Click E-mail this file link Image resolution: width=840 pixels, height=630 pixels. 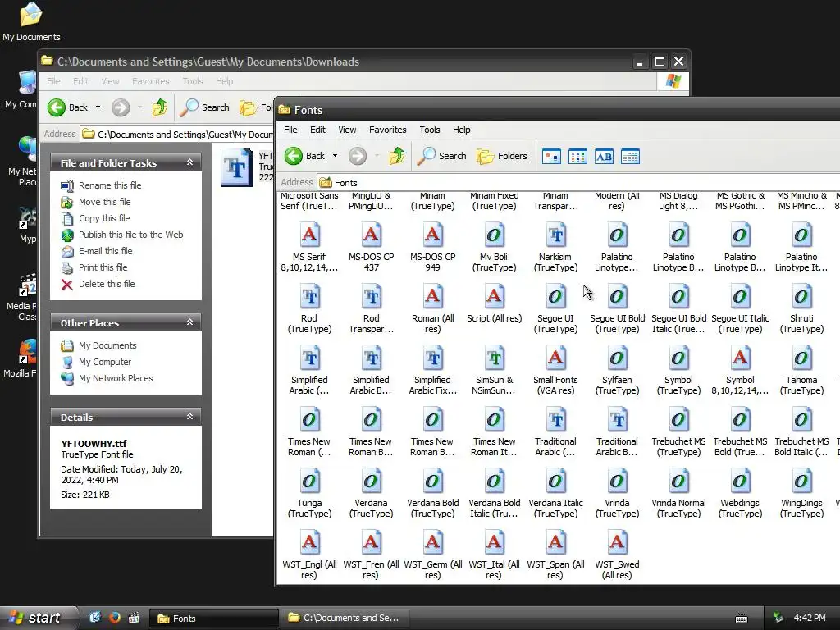coord(106,251)
